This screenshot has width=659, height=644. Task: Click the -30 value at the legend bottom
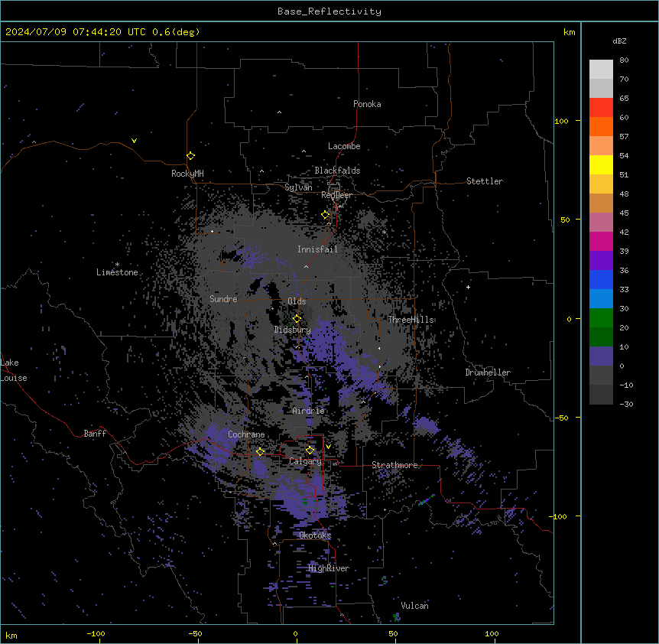626,405
